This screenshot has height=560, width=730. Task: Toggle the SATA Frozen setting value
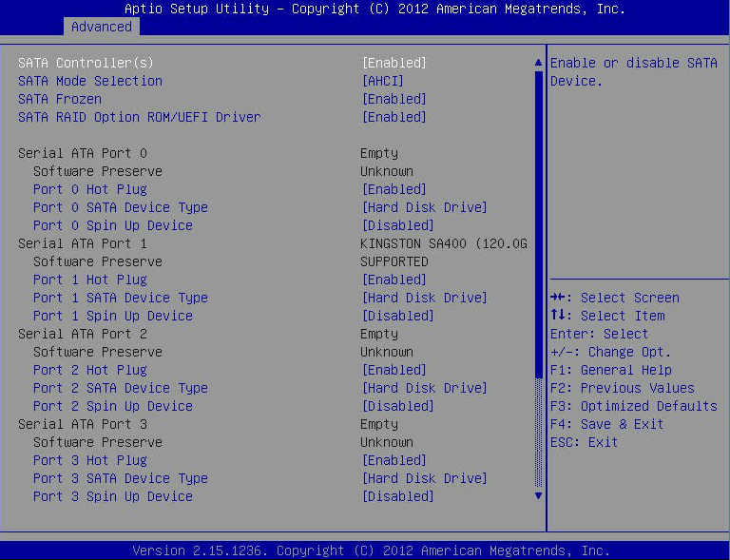point(394,99)
